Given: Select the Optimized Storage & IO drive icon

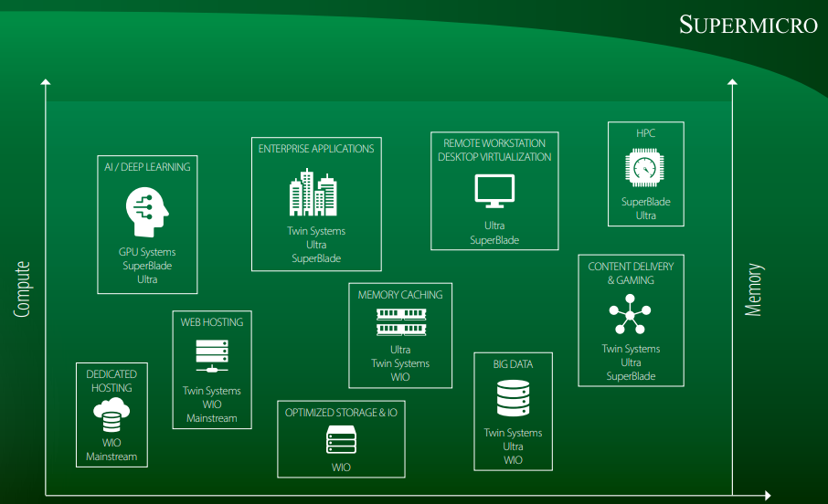Looking at the screenshot, I should 341,440.
